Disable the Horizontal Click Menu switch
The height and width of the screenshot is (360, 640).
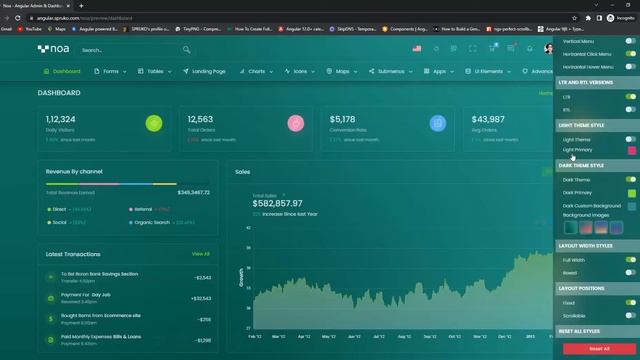[631, 54]
